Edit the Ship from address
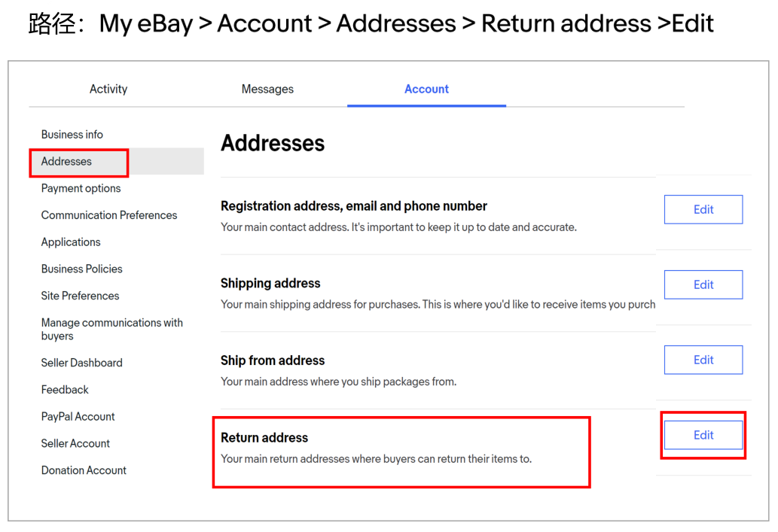 click(703, 360)
